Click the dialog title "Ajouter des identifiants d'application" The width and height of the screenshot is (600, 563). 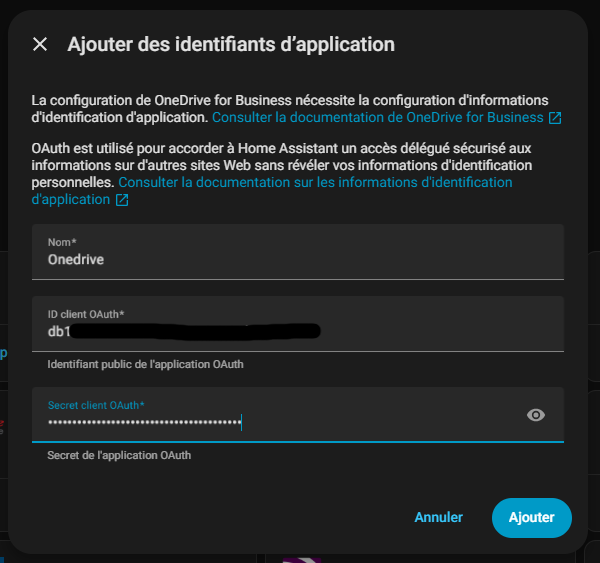tap(230, 44)
